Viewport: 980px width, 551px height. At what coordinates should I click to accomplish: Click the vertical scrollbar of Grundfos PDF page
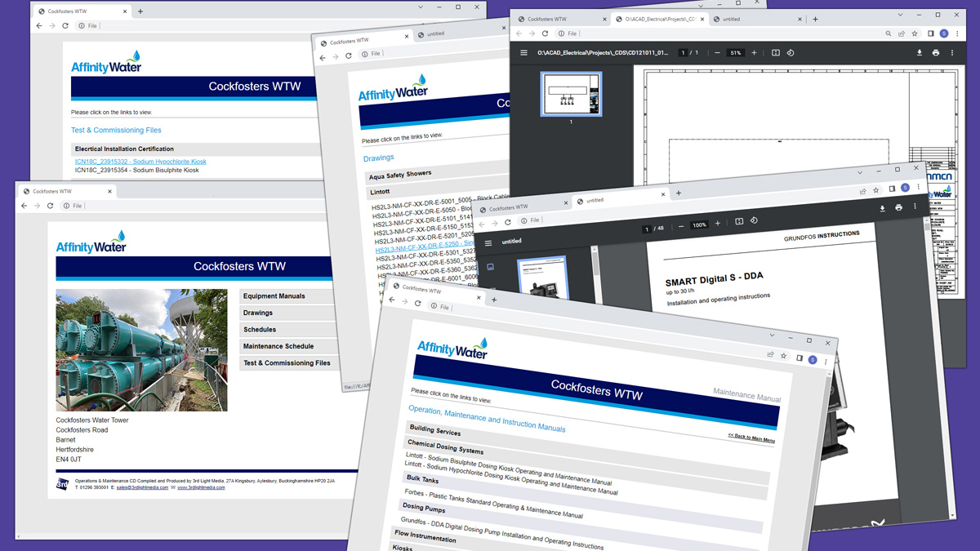pyautogui.click(x=951, y=367)
